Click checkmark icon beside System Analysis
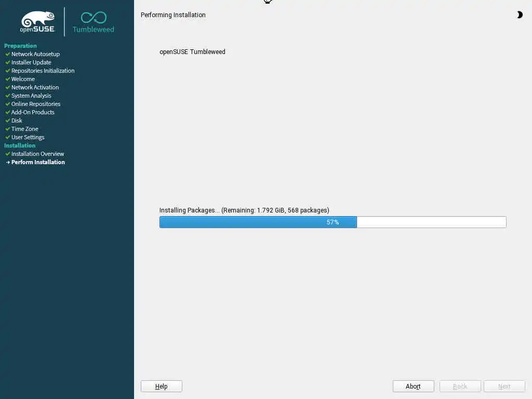This screenshot has width=532, height=399. pyautogui.click(x=7, y=96)
